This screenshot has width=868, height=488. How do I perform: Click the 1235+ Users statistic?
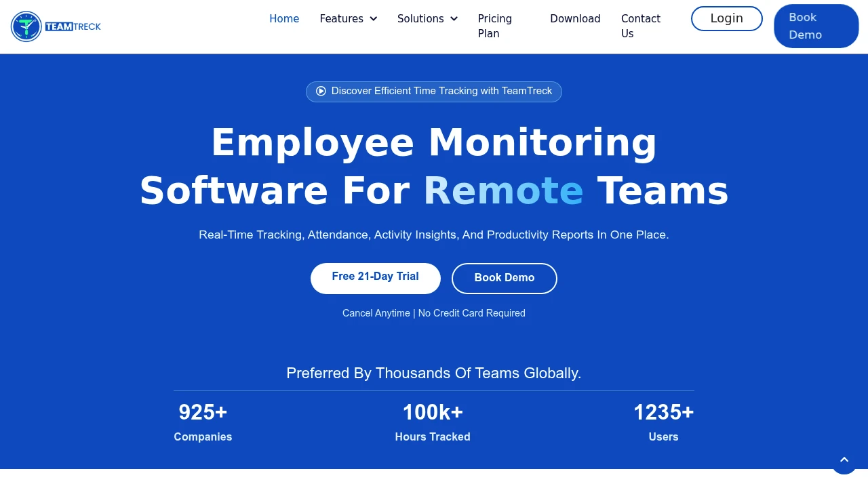(x=663, y=422)
